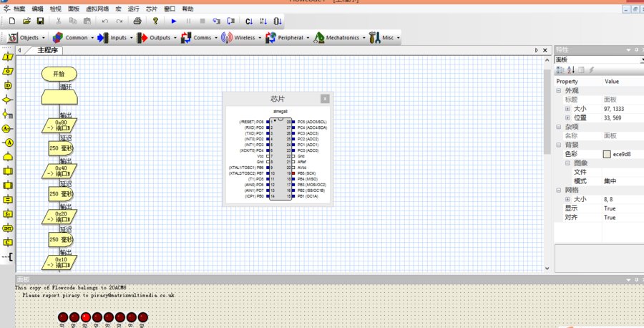The height and width of the screenshot is (328, 644).
Task: Click the Compile to Chip icon
Action: (278, 21)
